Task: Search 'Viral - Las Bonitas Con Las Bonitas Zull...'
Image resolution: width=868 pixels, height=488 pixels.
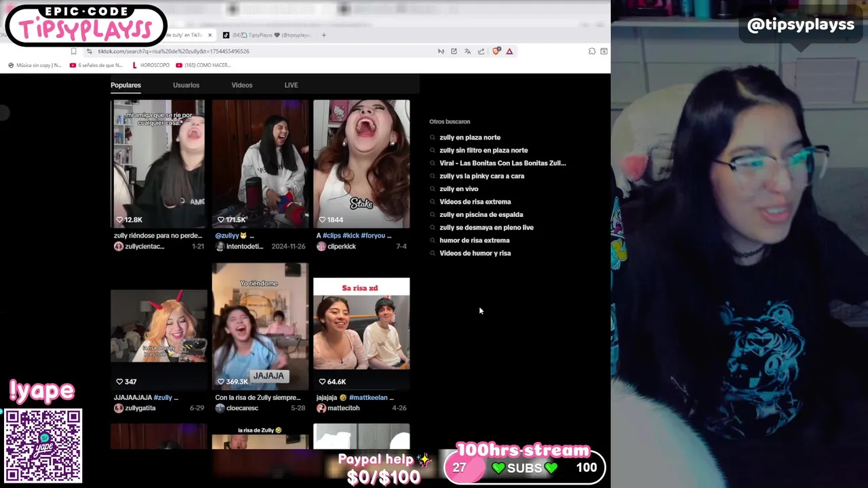Action: 502,163
